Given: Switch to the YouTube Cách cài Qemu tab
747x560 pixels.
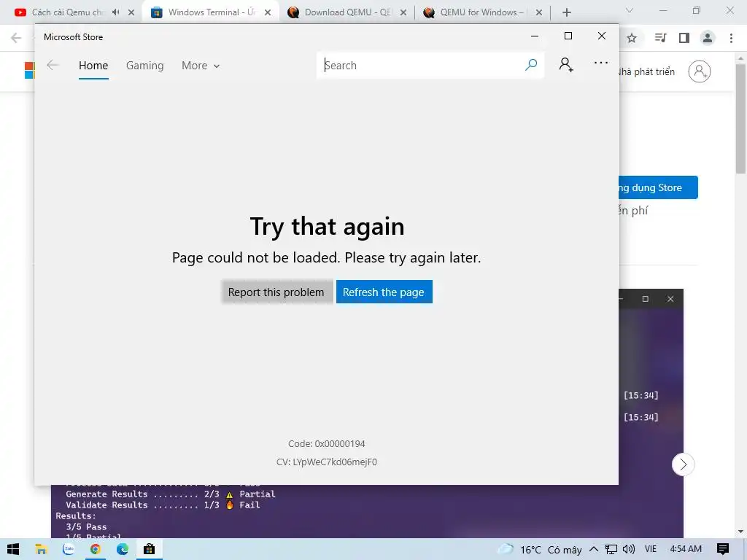Looking at the screenshot, I should (x=66, y=12).
